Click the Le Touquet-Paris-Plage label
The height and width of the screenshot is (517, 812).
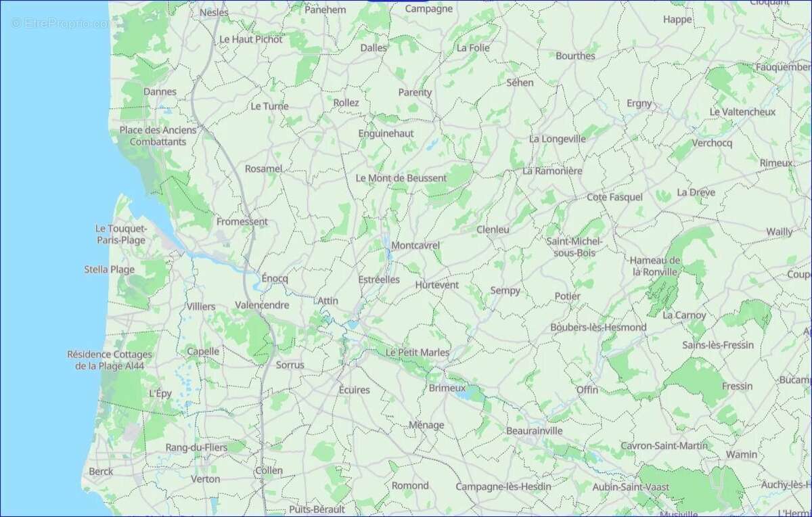[121, 235]
